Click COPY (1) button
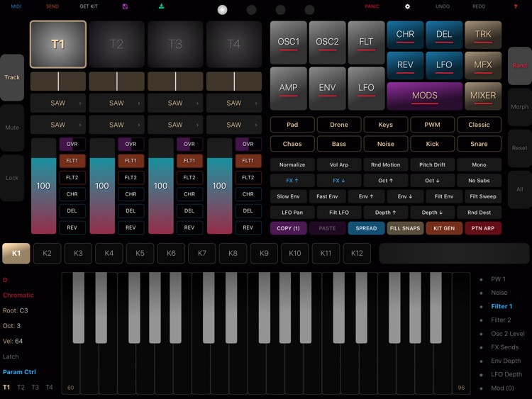 pyautogui.click(x=289, y=228)
